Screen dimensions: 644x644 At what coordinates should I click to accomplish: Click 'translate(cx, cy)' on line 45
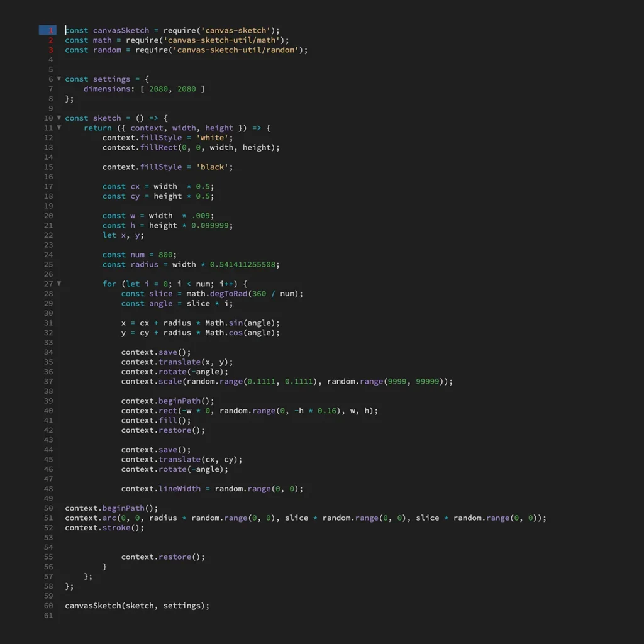pos(198,460)
